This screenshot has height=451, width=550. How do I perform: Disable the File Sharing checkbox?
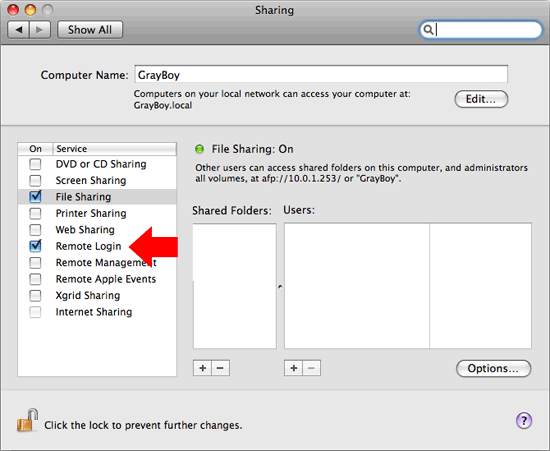(x=35, y=196)
